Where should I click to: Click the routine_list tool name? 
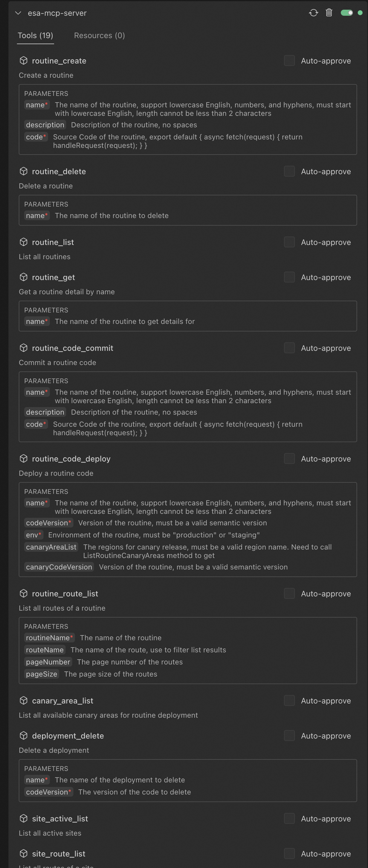53,242
